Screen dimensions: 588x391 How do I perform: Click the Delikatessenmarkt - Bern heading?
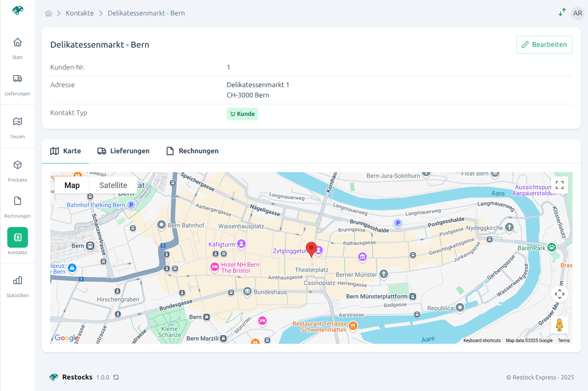[x=100, y=45]
